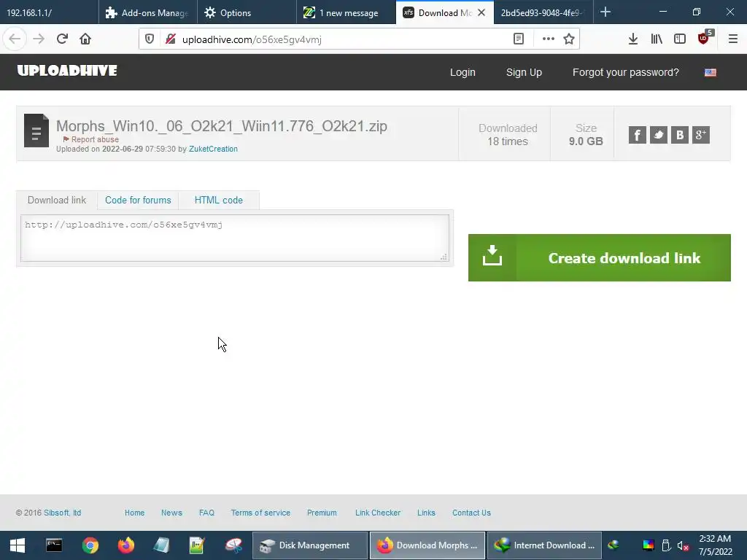Screen dimensions: 747x560
Task: Change language with the US flag
Action: coord(711,72)
